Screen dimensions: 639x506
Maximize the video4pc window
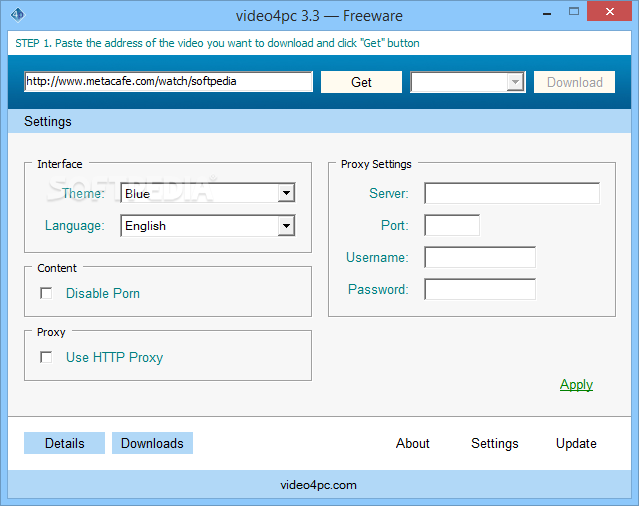point(574,12)
